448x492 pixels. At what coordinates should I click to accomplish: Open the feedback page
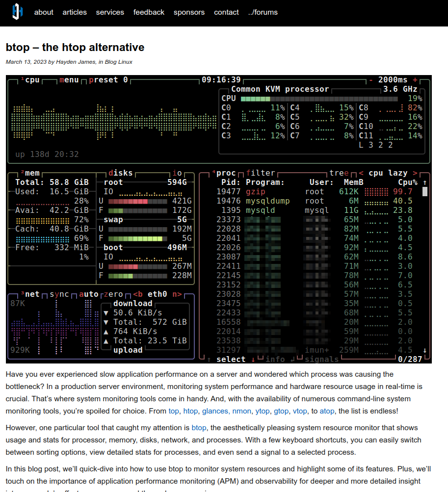pyautogui.click(x=149, y=12)
